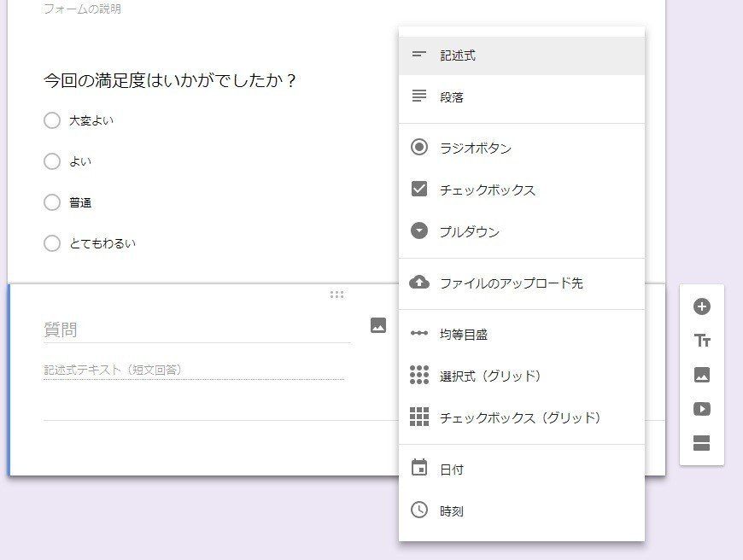
Task: Click the short answer lines icon
Action: point(418,55)
